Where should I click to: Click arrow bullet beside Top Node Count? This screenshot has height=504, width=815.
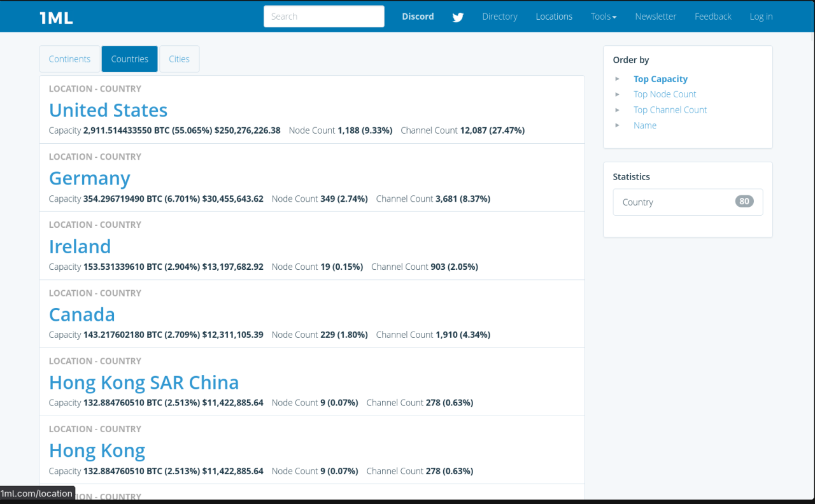617,94
